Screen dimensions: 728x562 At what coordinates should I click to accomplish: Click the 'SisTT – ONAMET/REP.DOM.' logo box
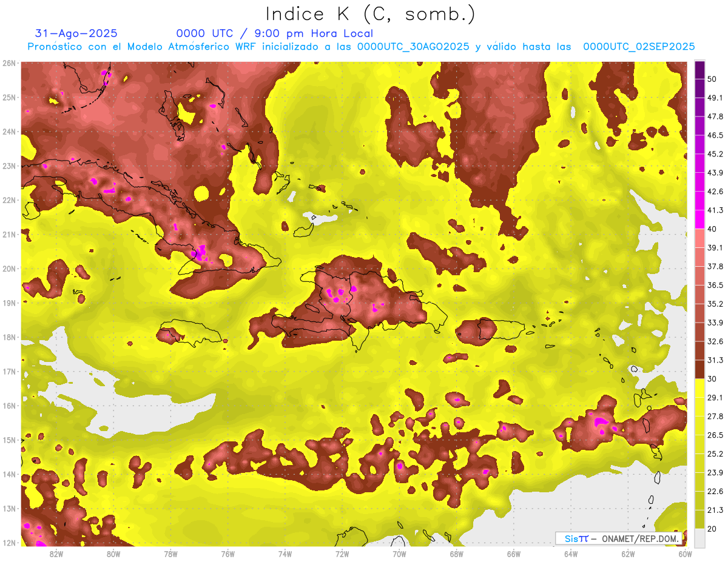click(x=619, y=538)
